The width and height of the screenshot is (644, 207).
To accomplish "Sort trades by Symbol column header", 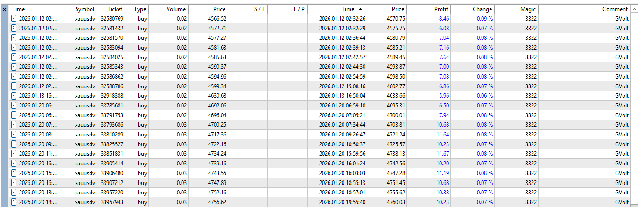I will [x=84, y=9].
